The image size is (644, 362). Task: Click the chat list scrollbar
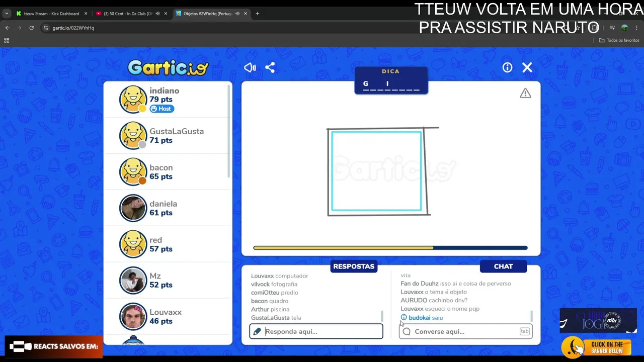pos(531,316)
